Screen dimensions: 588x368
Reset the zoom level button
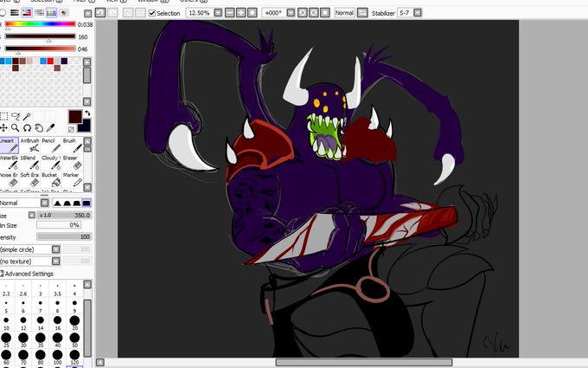click(252, 13)
